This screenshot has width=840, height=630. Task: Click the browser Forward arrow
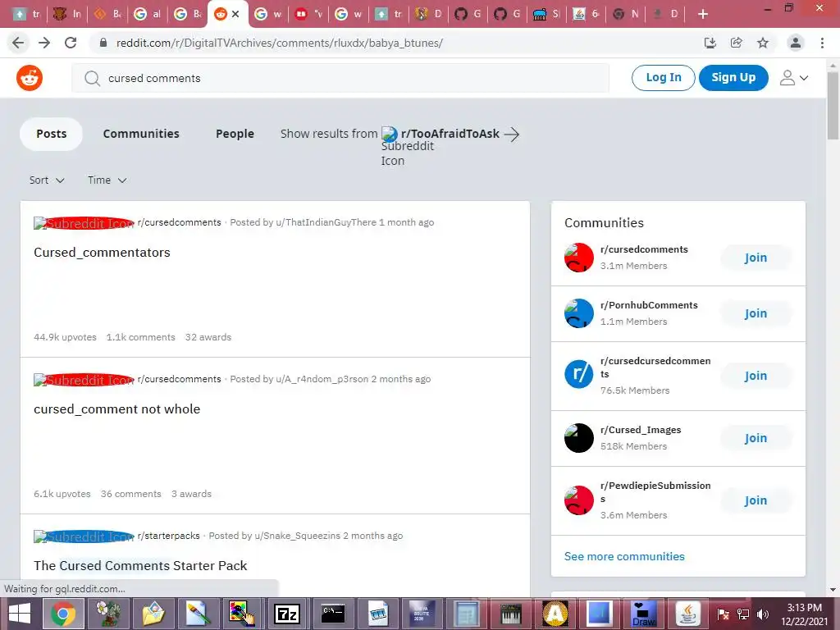pos(44,43)
